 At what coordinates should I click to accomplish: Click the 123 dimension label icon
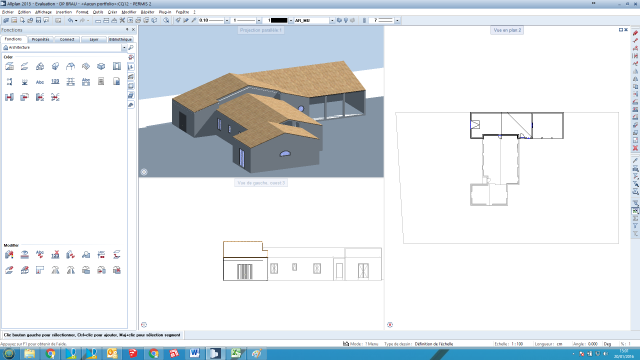click(55, 82)
